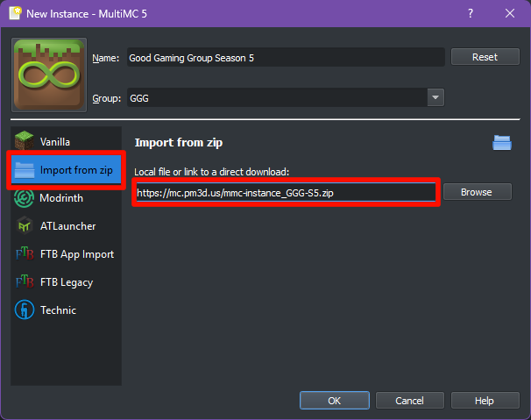Cancel the New Instance dialog
This screenshot has height=420, width=531.
pos(409,400)
